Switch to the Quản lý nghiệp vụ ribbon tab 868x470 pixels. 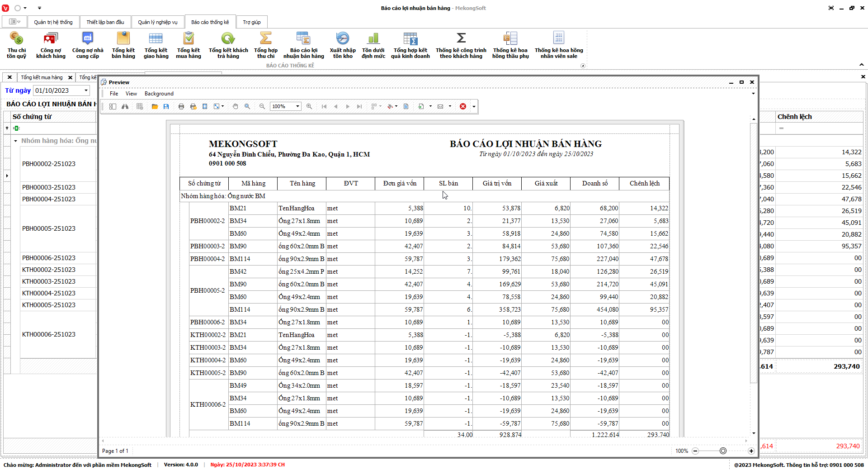coord(157,22)
